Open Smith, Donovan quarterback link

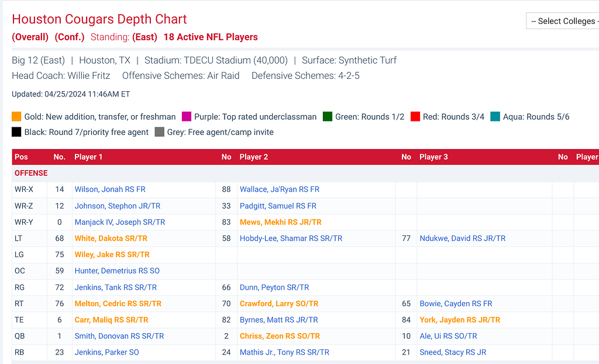coord(119,336)
